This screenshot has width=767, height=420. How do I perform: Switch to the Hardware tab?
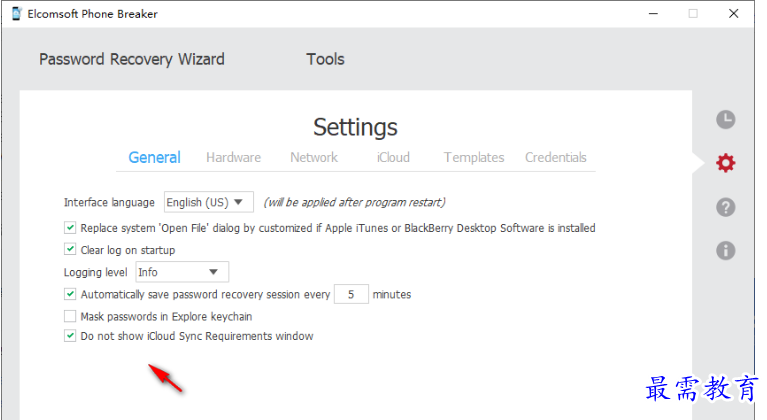click(x=233, y=157)
